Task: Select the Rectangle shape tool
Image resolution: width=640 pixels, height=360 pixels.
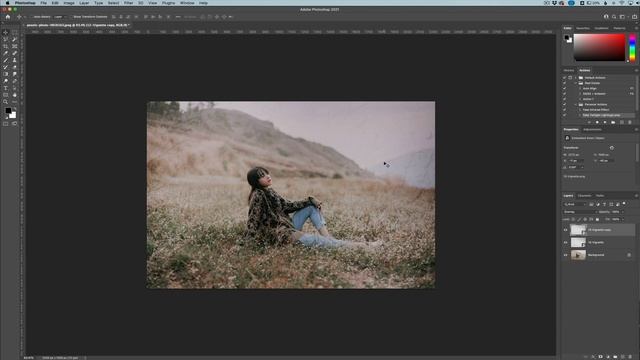Action: tap(6, 95)
